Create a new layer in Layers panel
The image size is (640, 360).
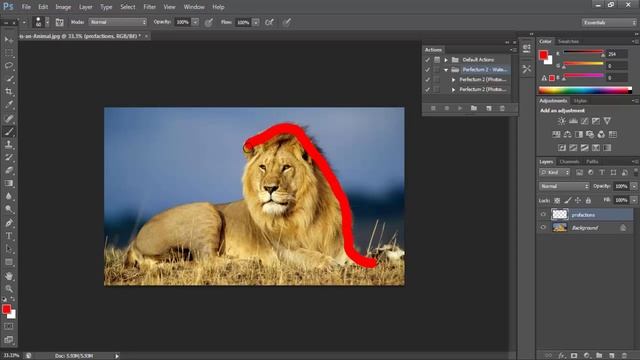point(611,356)
